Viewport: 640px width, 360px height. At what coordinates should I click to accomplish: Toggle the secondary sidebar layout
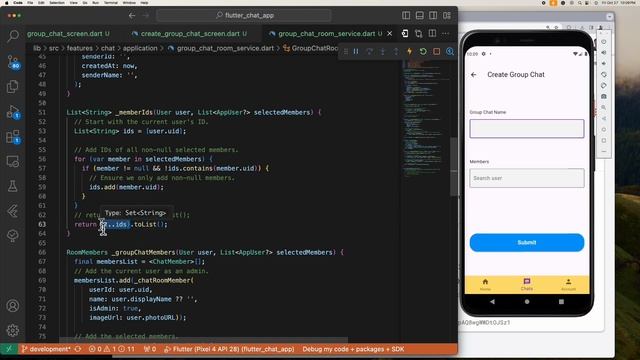pyautogui.click(x=433, y=16)
